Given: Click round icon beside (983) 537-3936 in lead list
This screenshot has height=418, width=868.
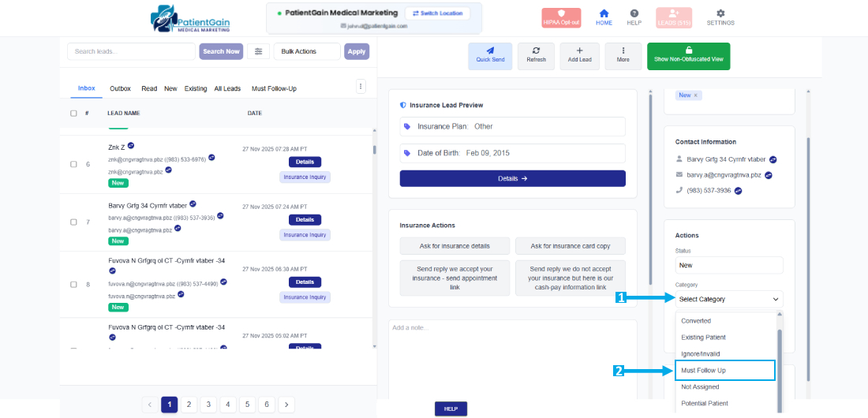Looking at the screenshot, I should click(x=220, y=215).
